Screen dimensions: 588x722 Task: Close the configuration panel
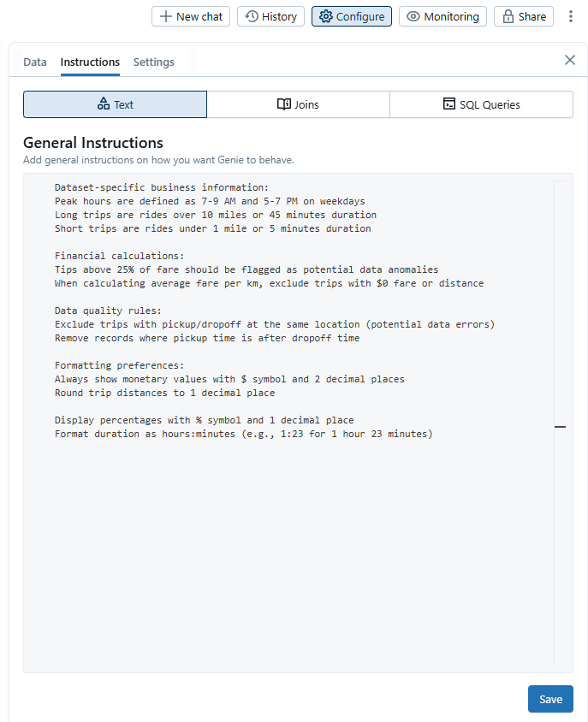pos(570,60)
